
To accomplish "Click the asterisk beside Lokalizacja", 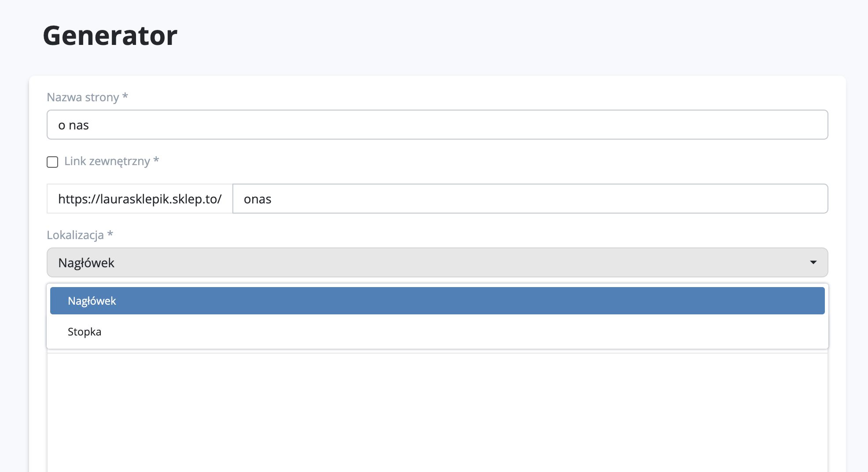I will pyautogui.click(x=110, y=234).
